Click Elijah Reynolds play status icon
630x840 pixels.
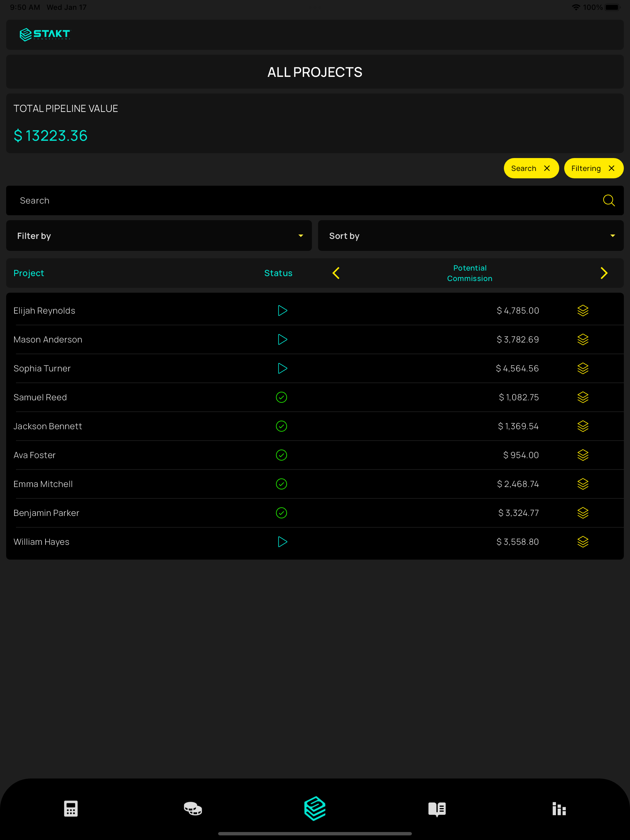point(282,311)
